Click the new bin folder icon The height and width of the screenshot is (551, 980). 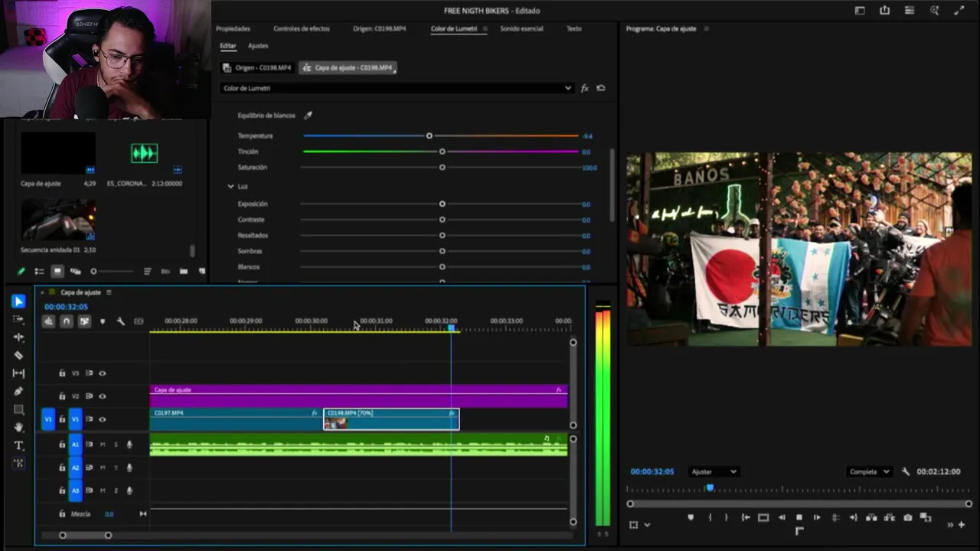184,271
